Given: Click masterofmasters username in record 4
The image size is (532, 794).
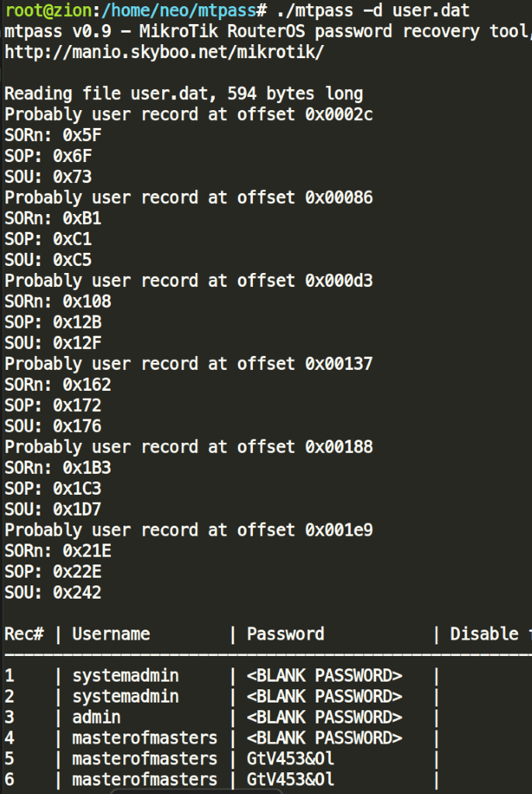Looking at the screenshot, I should click(144, 738).
